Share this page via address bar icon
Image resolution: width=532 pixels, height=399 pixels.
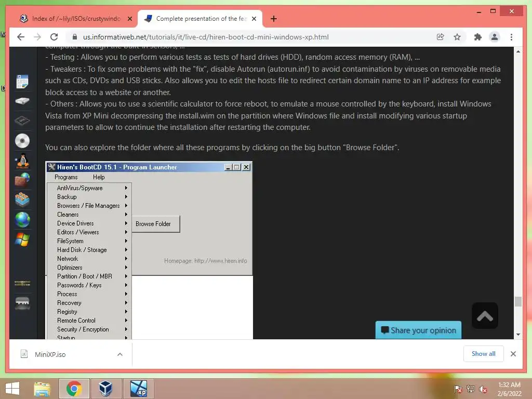[440, 37]
